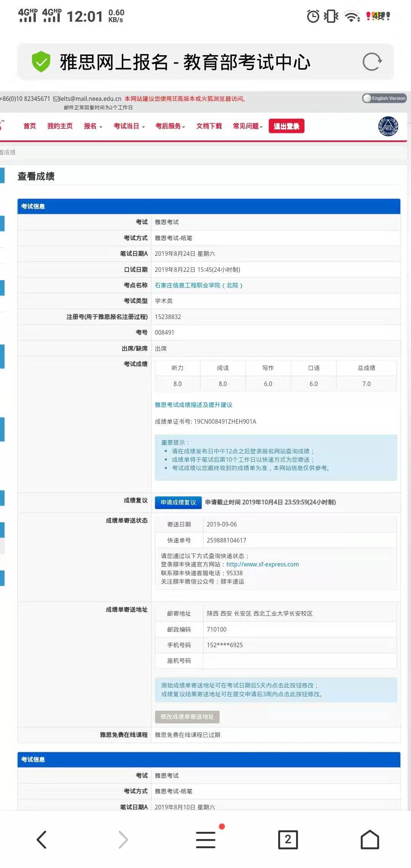This screenshot has height=868, width=411.
Task: Open 雅思考试成绩描述及提升建议 link
Action: tap(193, 405)
